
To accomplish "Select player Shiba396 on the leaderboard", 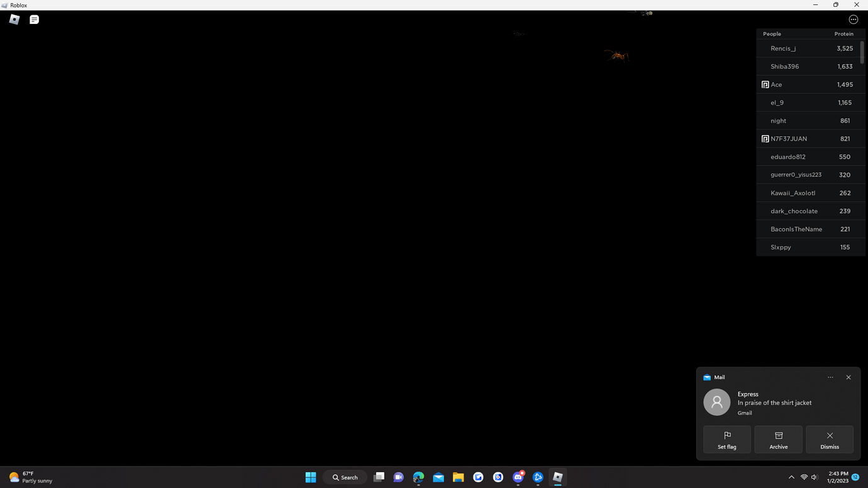I will (784, 66).
